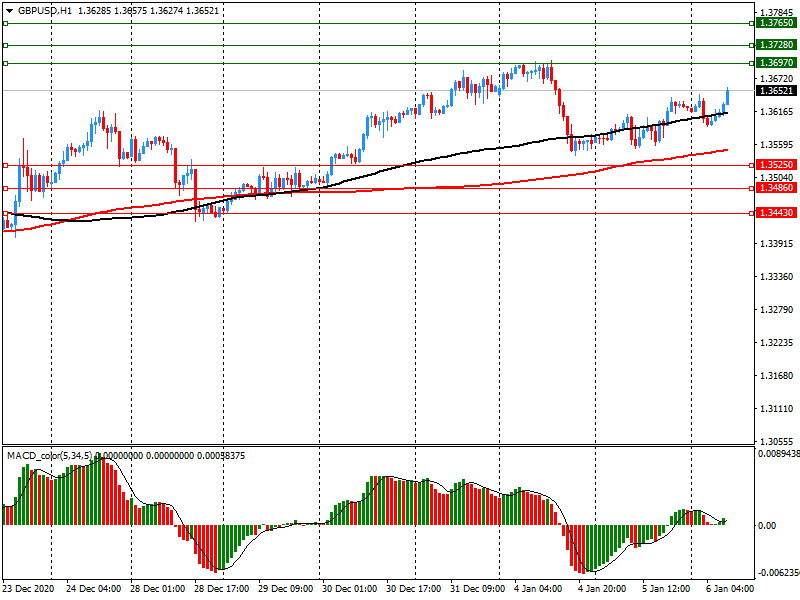Click the 1.35595 price scale value
The height and width of the screenshot is (600, 800).
[x=777, y=145]
